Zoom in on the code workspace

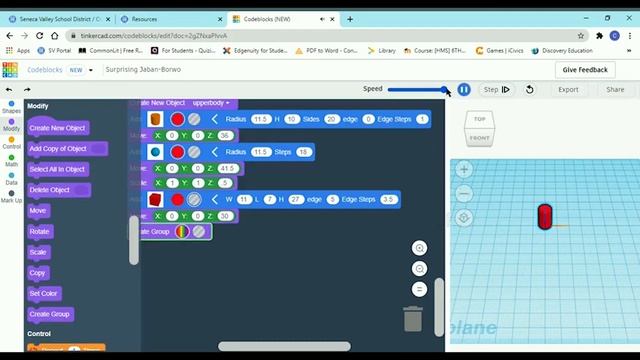coord(419,248)
